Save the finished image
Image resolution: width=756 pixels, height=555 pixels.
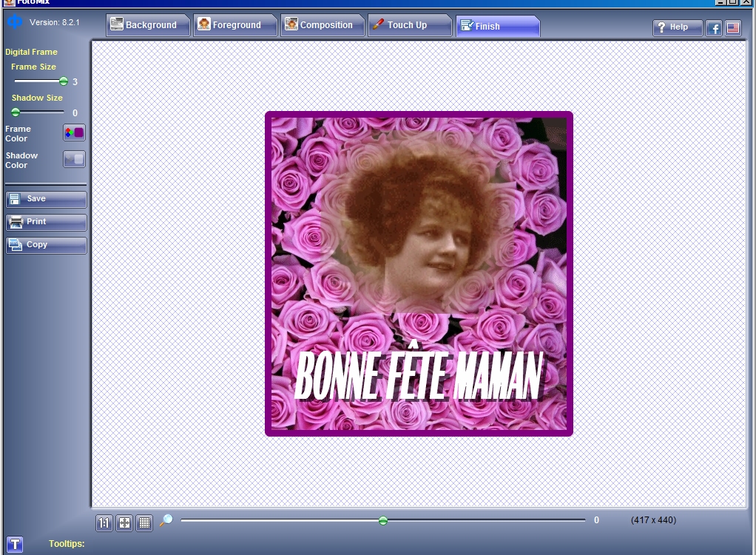click(47, 198)
